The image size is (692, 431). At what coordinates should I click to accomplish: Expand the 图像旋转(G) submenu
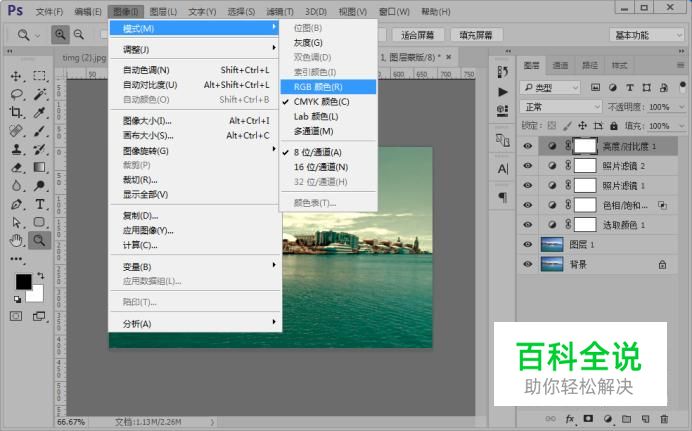pyautogui.click(x=196, y=151)
